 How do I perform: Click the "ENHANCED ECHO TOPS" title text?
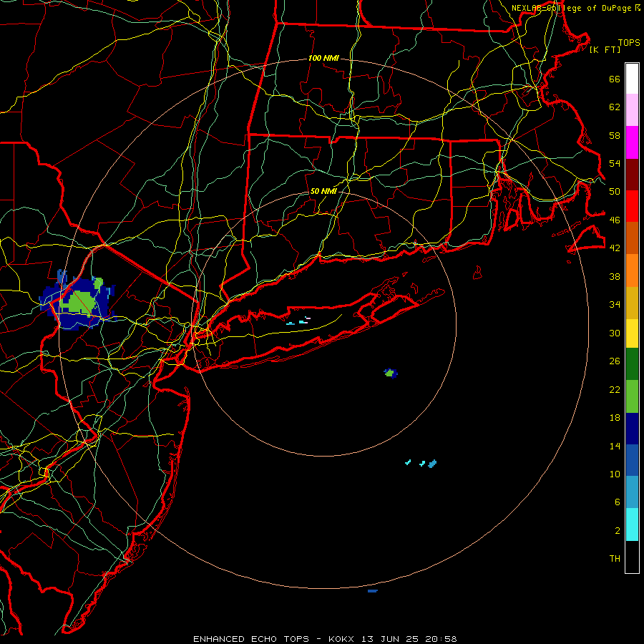tap(251, 639)
